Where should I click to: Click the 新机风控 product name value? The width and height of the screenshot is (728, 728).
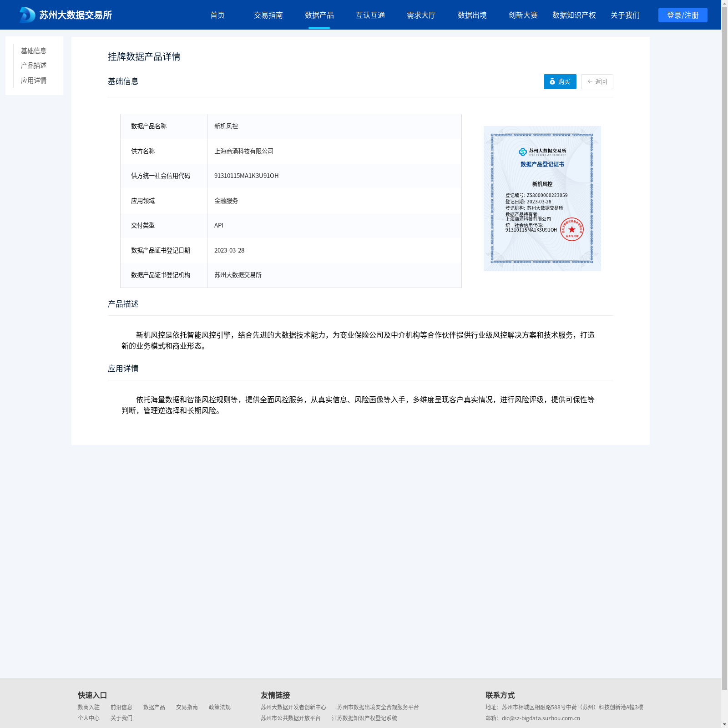click(226, 126)
